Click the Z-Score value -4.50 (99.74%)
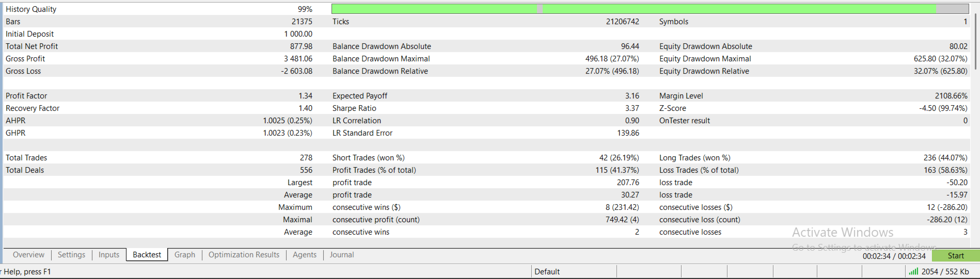This screenshot has height=279, width=980. pyautogui.click(x=943, y=108)
